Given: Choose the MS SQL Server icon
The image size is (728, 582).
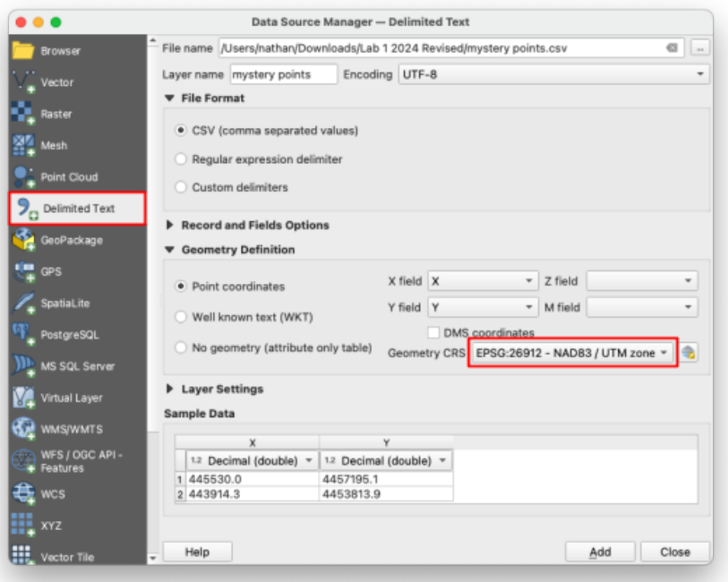Looking at the screenshot, I should [x=23, y=366].
